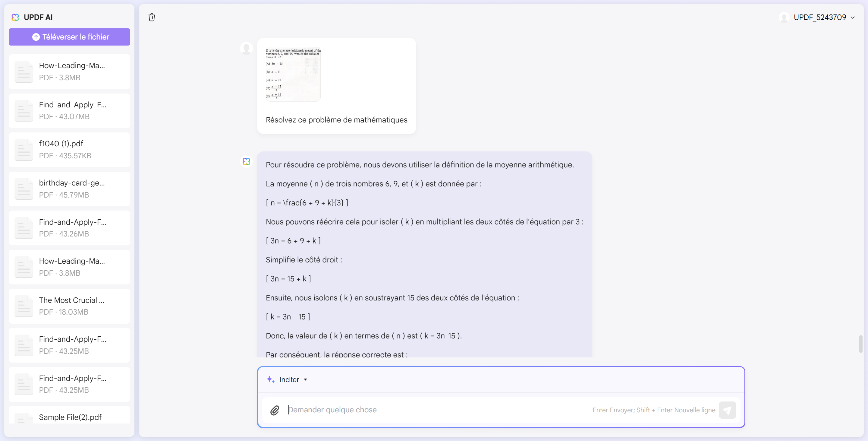Click the UPDF AI avatar beside the response
The height and width of the screenshot is (441, 868).
pyautogui.click(x=246, y=161)
